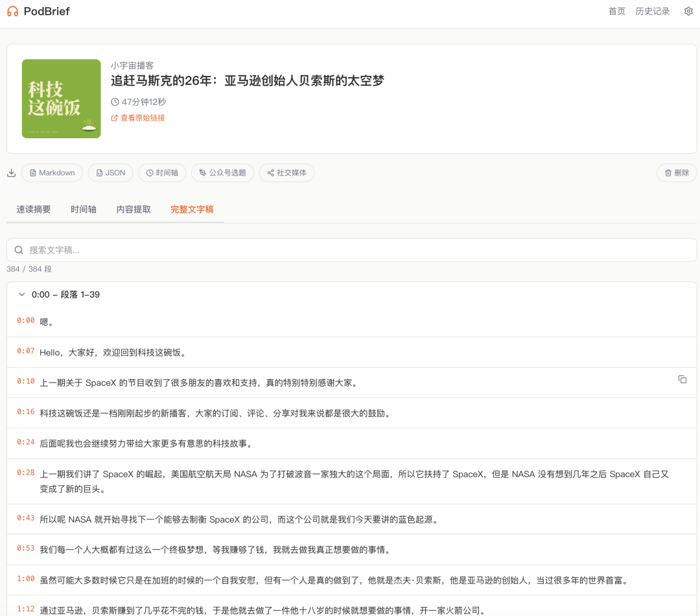The height and width of the screenshot is (616, 700).
Task: Export transcript as Markdown
Action: (52, 173)
